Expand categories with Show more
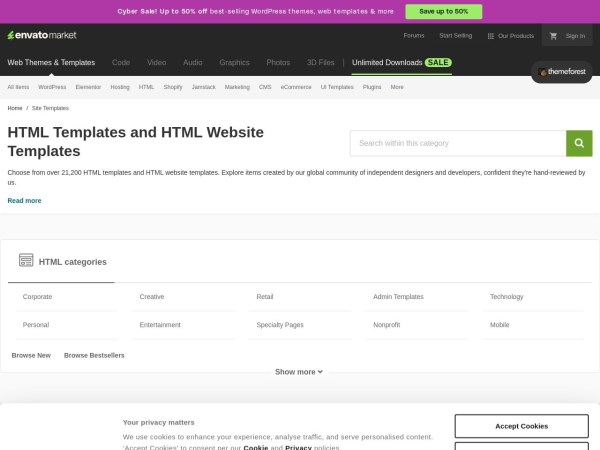Screen dimensions: 600x450 [x=299, y=372]
